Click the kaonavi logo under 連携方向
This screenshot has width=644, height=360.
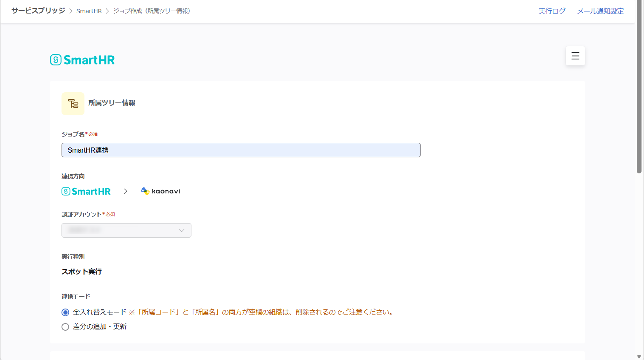[160, 191]
